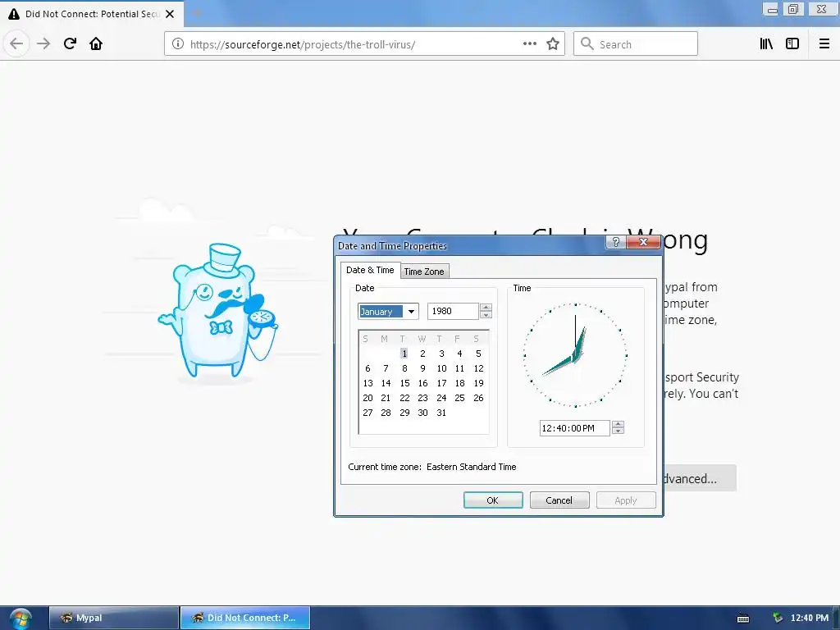840x630 pixels.
Task: Select day 15 in calendar
Action: [x=404, y=384]
